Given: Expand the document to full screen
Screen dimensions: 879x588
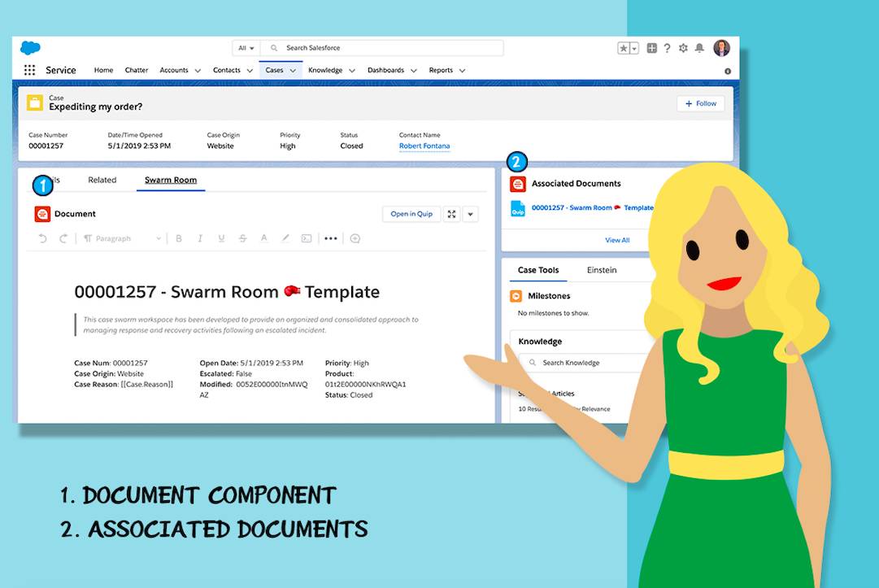Looking at the screenshot, I should tap(451, 214).
